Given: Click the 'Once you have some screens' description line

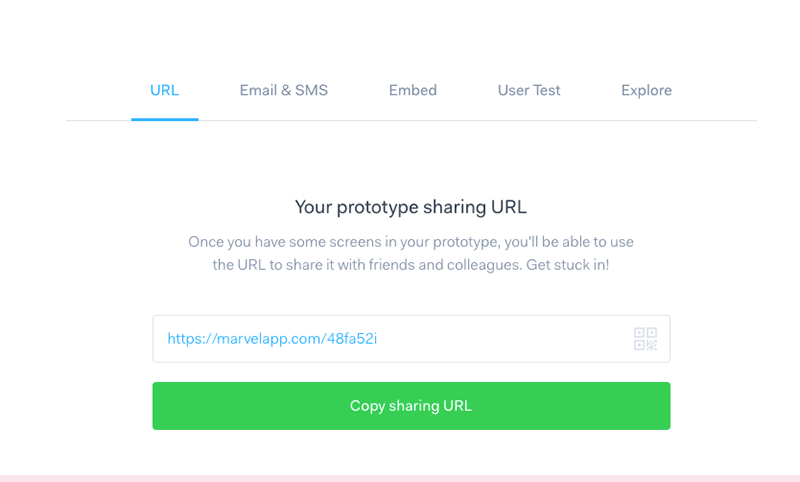Looking at the screenshot, I should (411, 242).
